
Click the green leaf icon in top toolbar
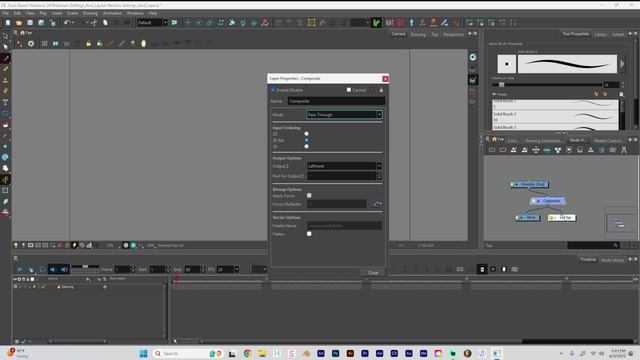point(376,23)
